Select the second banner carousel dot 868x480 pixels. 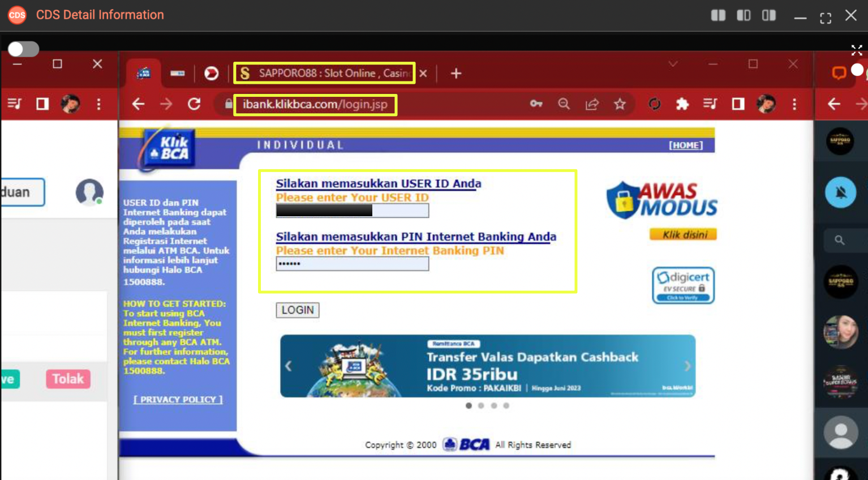coord(481,406)
